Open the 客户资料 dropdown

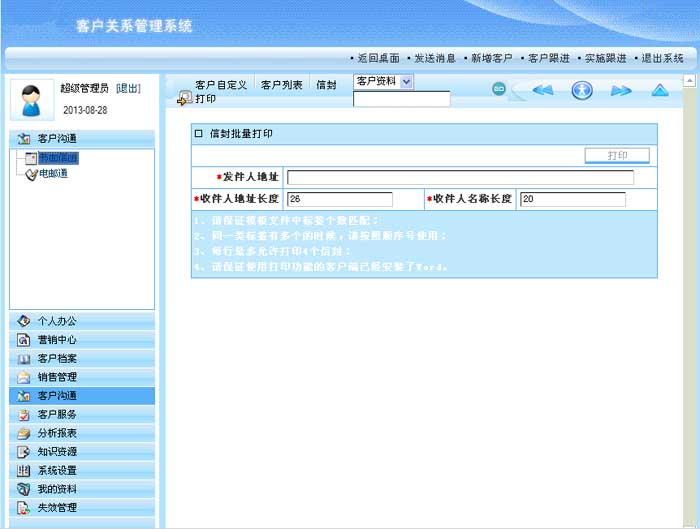pos(383,82)
